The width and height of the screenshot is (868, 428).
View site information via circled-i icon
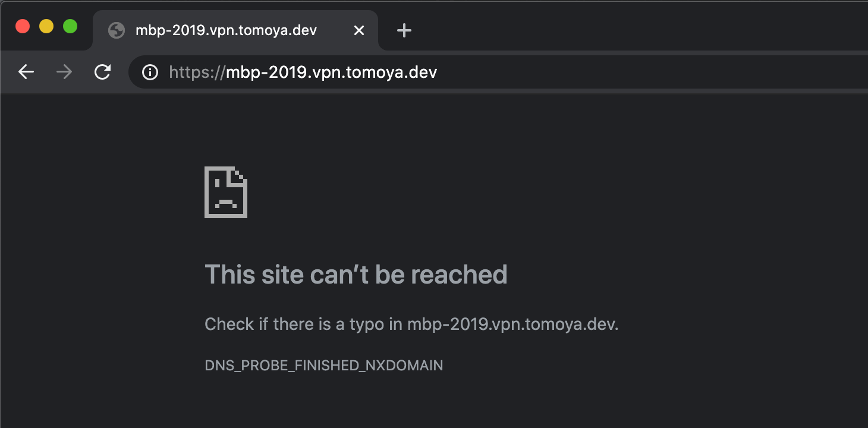pos(150,73)
